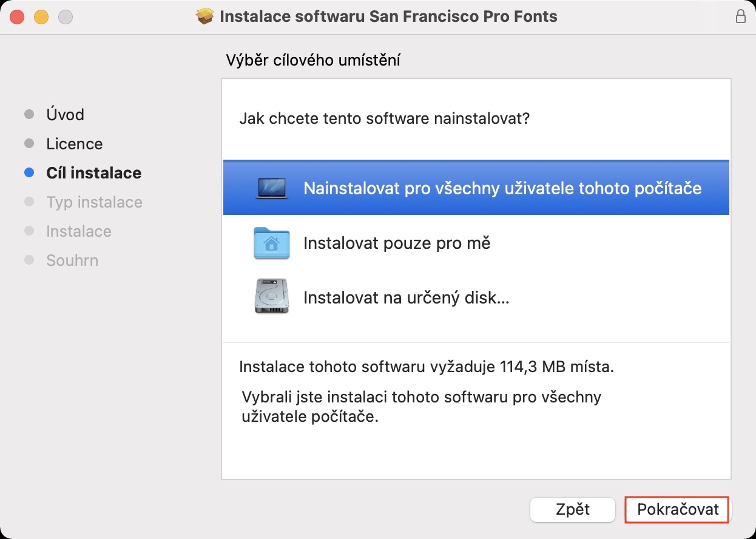This screenshot has width=756, height=539.
Task: Close the installer with the red button
Action: click(17, 17)
